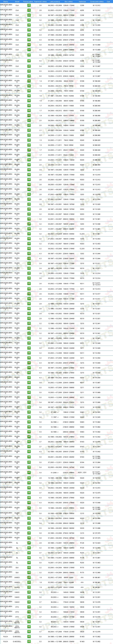Click the '173kW / 235KM' power cell
Viewport: 113px width, 644px height.
click(69, 447)
